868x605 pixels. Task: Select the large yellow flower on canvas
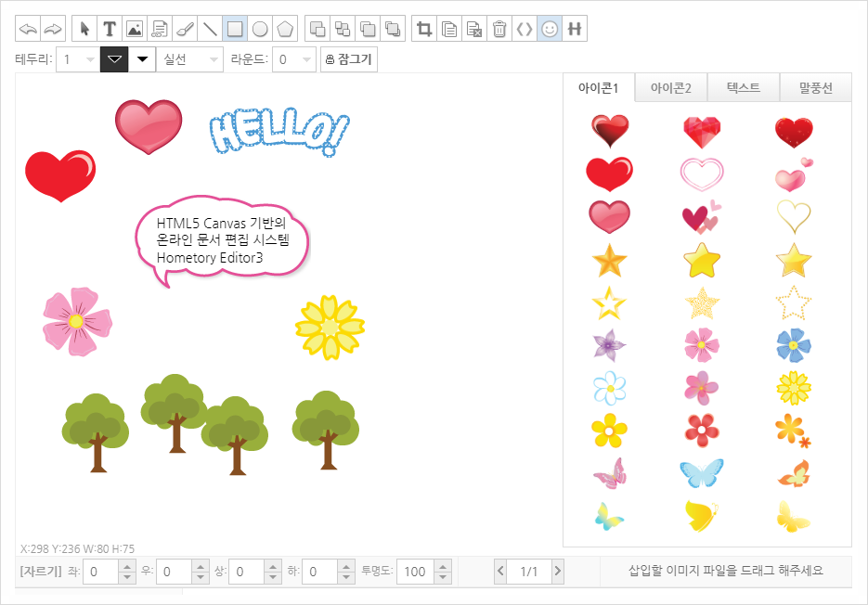click(330, 328)
